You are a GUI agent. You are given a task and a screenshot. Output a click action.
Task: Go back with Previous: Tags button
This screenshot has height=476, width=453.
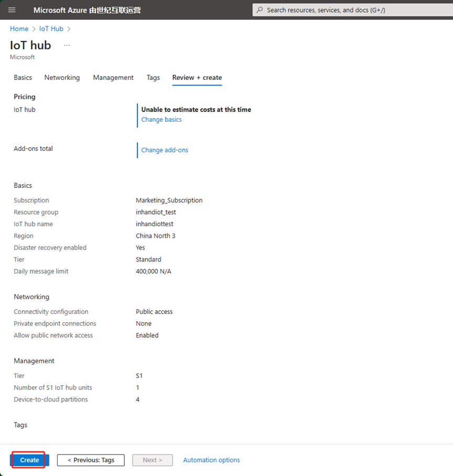click(91, 460)
